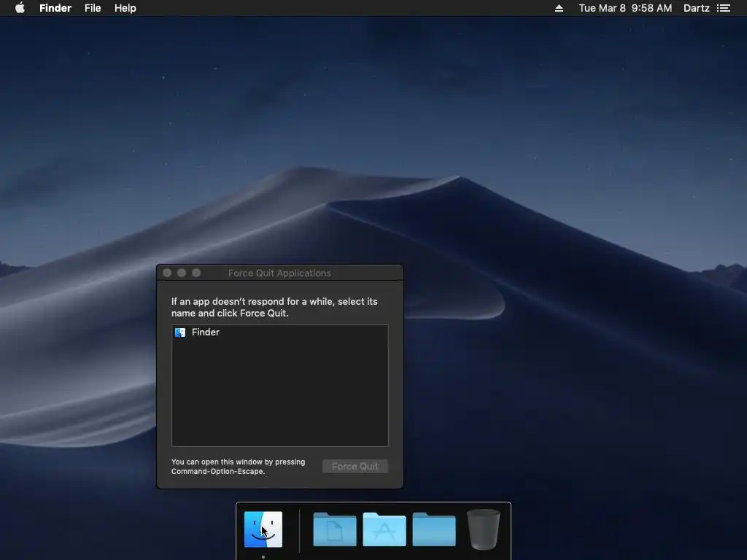747x560 pixels.
Task: Open the Help menu
Action: pos(125,8)
